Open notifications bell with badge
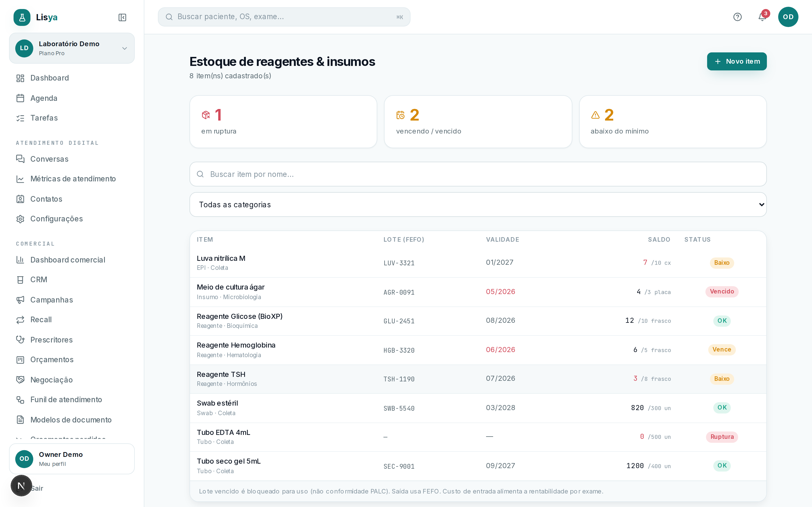 pos(762,17)
